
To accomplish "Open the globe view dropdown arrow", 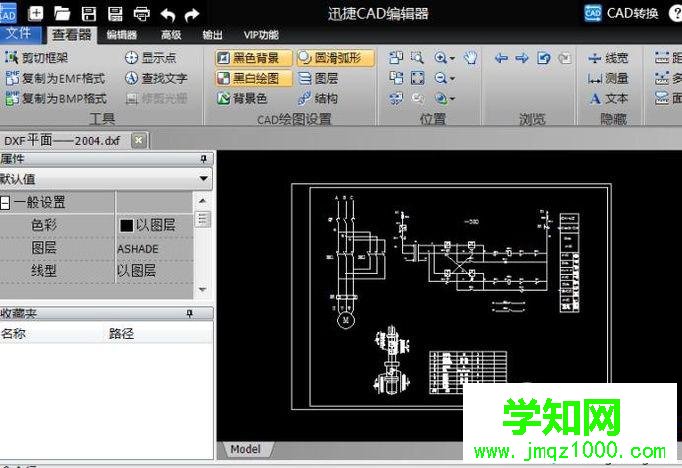I will (452, 99).
